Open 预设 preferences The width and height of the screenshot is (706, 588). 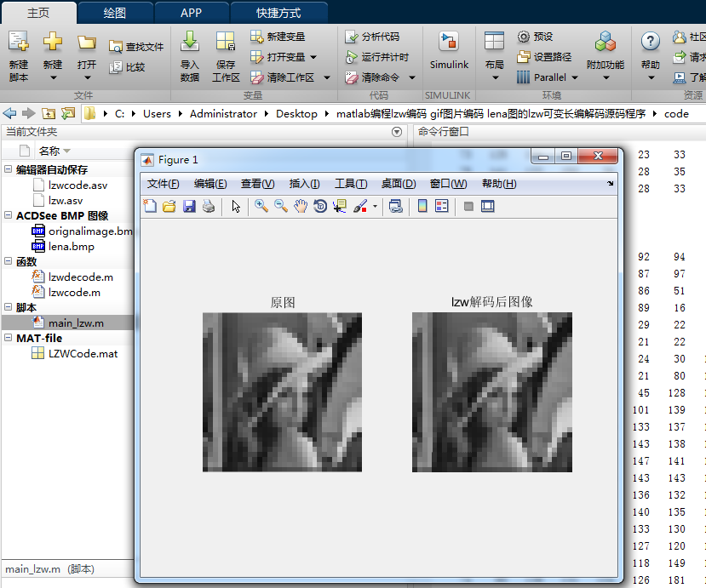(x=535, y=37)
